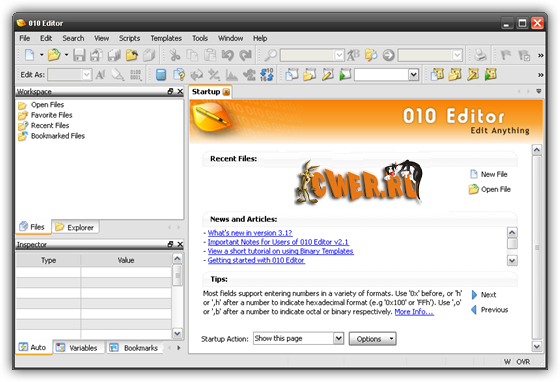Switch to the Explorer tab

[x=75, y=227]
